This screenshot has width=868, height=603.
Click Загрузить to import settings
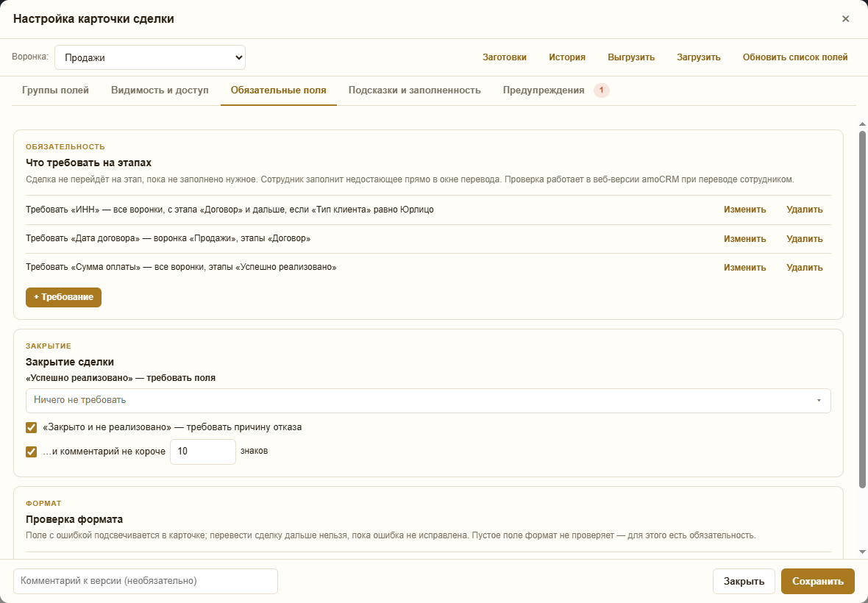[x=699, y=57]
